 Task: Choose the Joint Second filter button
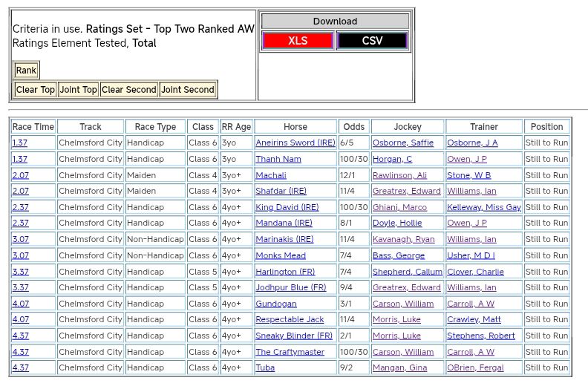(188, 90)
